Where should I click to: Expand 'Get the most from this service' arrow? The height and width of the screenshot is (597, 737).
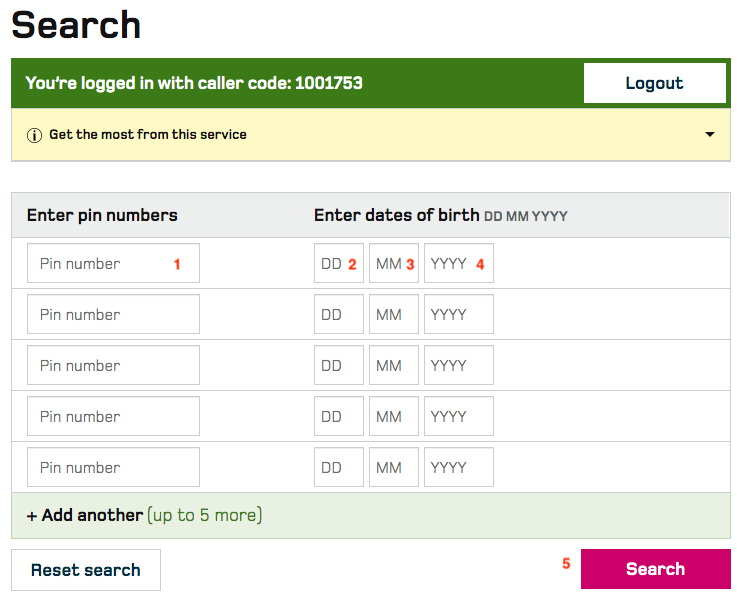(x=710, y=134)
